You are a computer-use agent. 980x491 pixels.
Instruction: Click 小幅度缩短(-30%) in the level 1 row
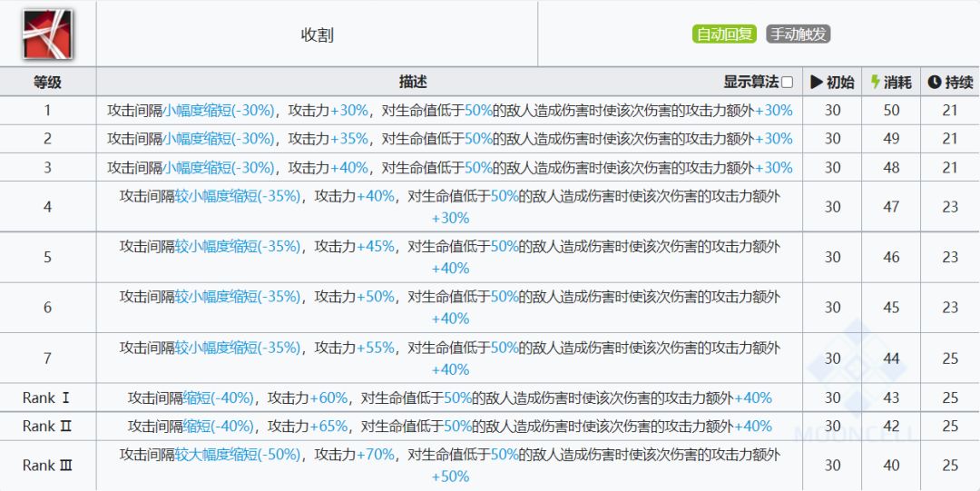219,111
